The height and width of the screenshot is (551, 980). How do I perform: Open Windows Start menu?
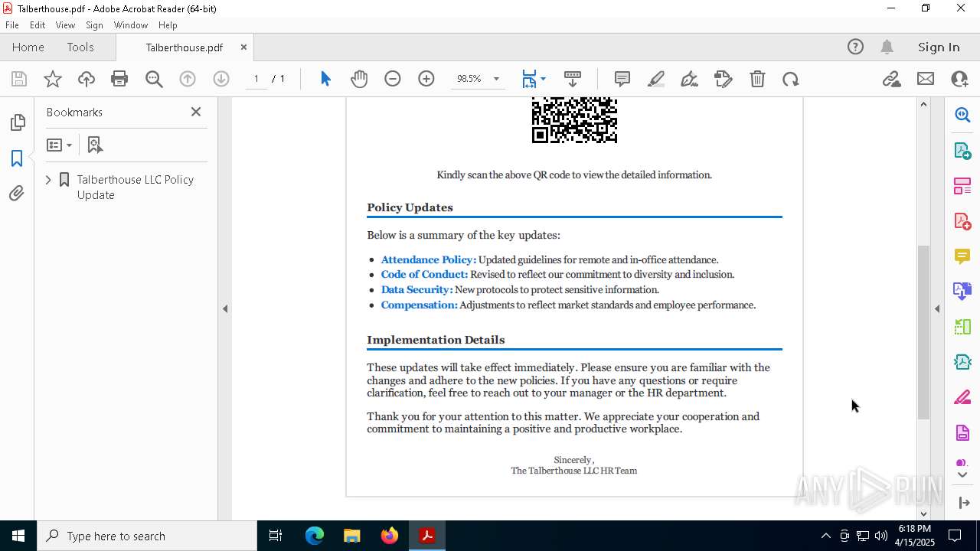pyautogui.click(x=18, y=536)
